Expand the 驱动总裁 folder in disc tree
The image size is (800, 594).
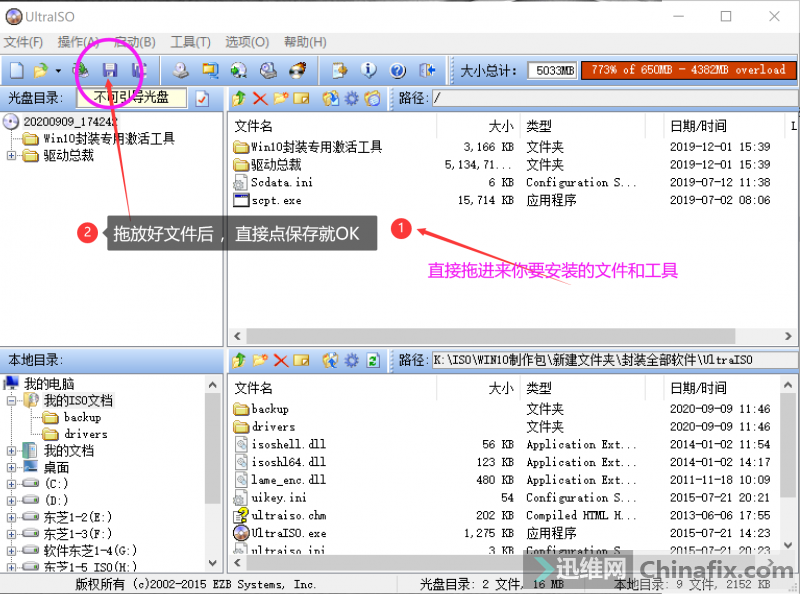11,156
